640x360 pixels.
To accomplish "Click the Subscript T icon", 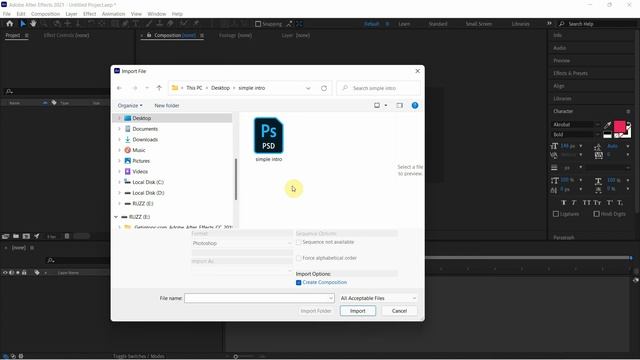I will (620, 202).
